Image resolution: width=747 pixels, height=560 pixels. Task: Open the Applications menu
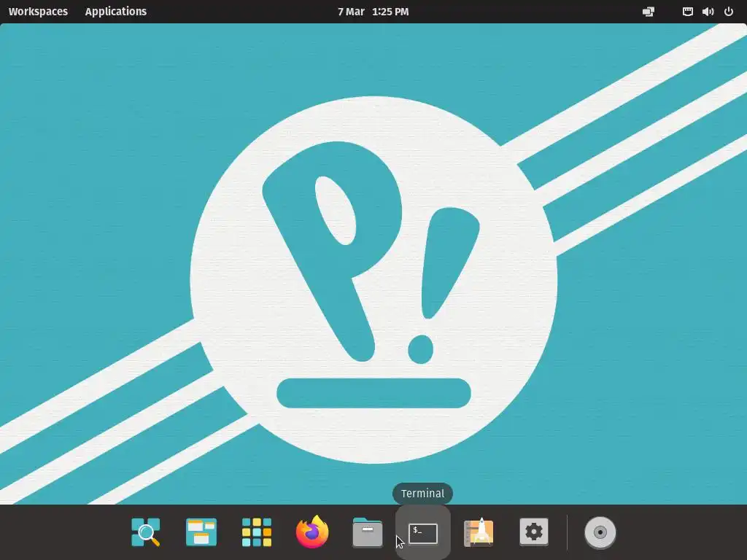click(x=116, y=12)
